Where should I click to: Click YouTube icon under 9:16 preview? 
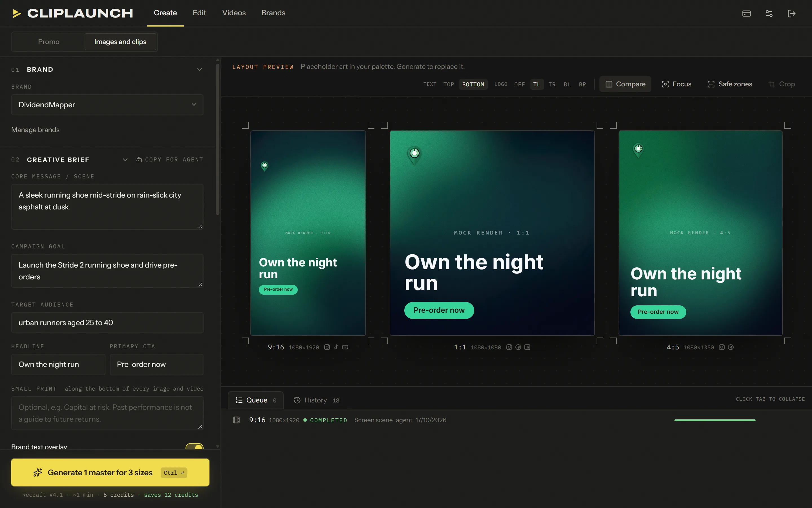coord(345,347)
